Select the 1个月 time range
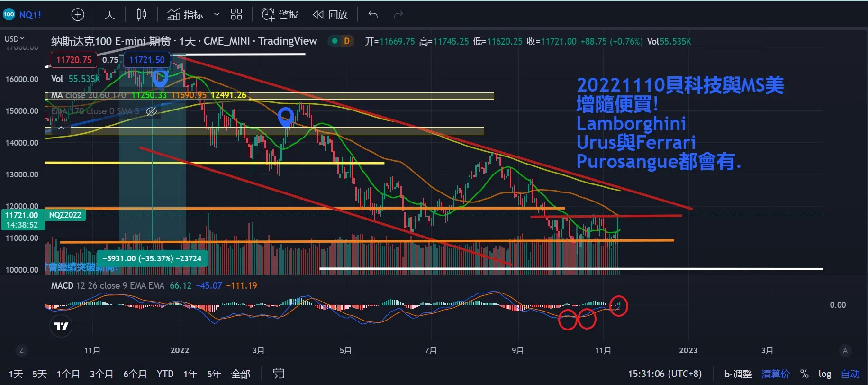The width and height of the screenshot is (868, 385). pos(68,374)
